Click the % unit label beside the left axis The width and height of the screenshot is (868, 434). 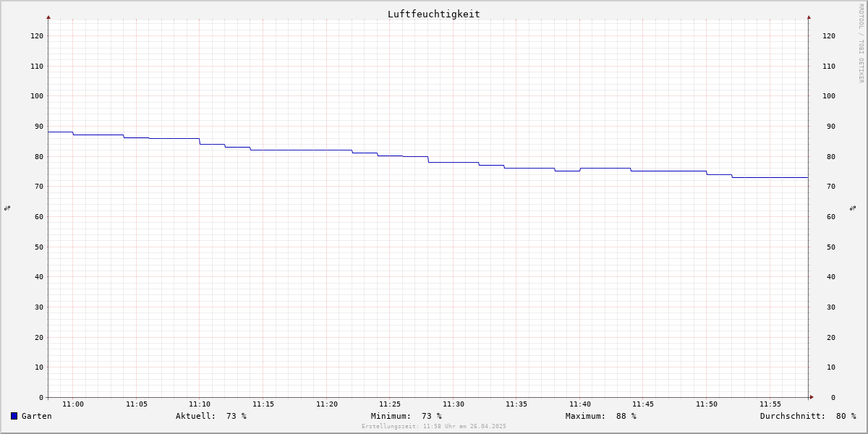pos(7,208)
